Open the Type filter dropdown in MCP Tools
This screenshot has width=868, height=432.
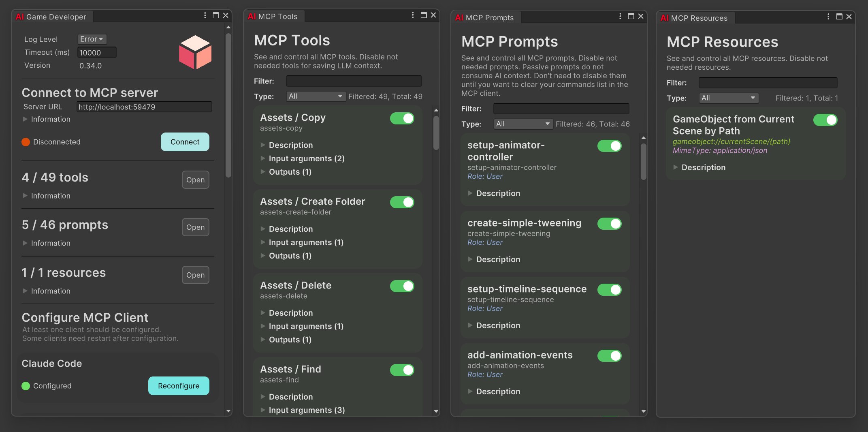pyautogui.click(x=316, y=96)
